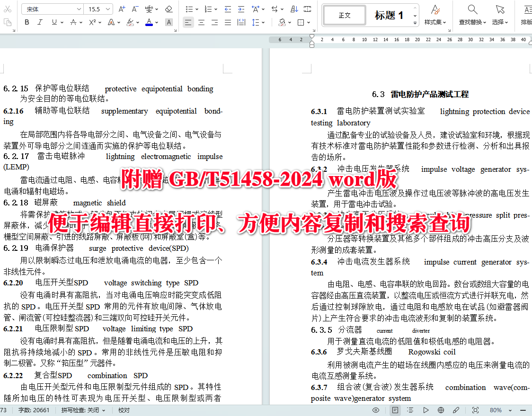The width and height of the screenshot is (532, 416).
Task: Click the text direction swap icon
Action: [x=275, y=9]
